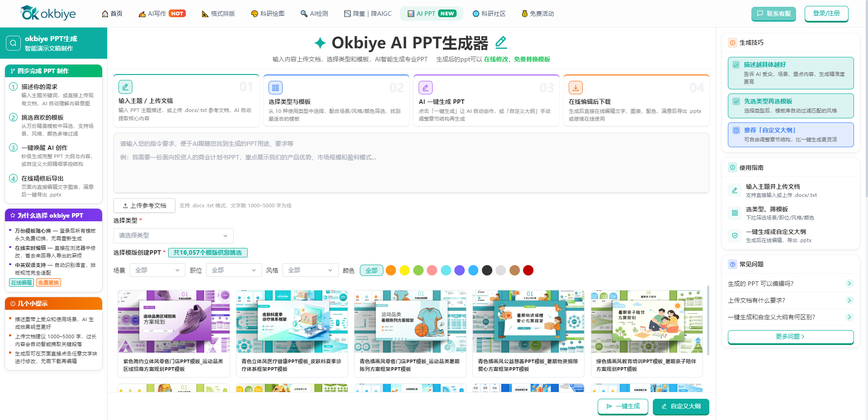Expand the FAQ 上传文档有什么要求?
Screen dimensions: 868x420
click(791, 300)
